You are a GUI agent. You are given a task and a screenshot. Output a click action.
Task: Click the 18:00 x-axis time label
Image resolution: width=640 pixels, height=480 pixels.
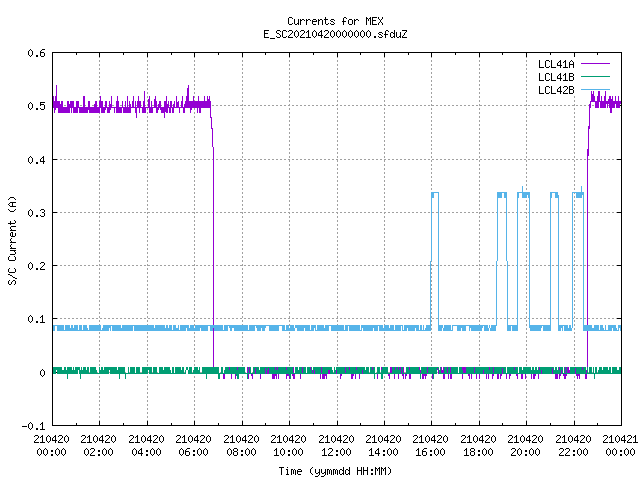(x=478, y=452)
